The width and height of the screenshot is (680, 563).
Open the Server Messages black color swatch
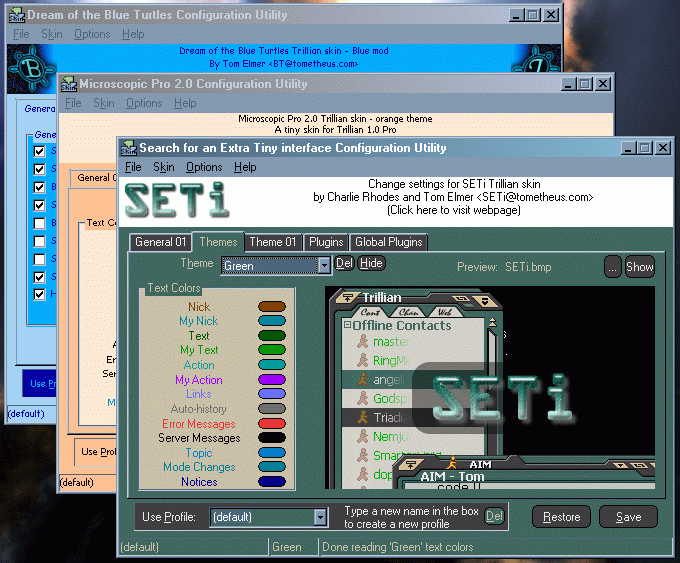pyautogui.click(x=272, y=438)
